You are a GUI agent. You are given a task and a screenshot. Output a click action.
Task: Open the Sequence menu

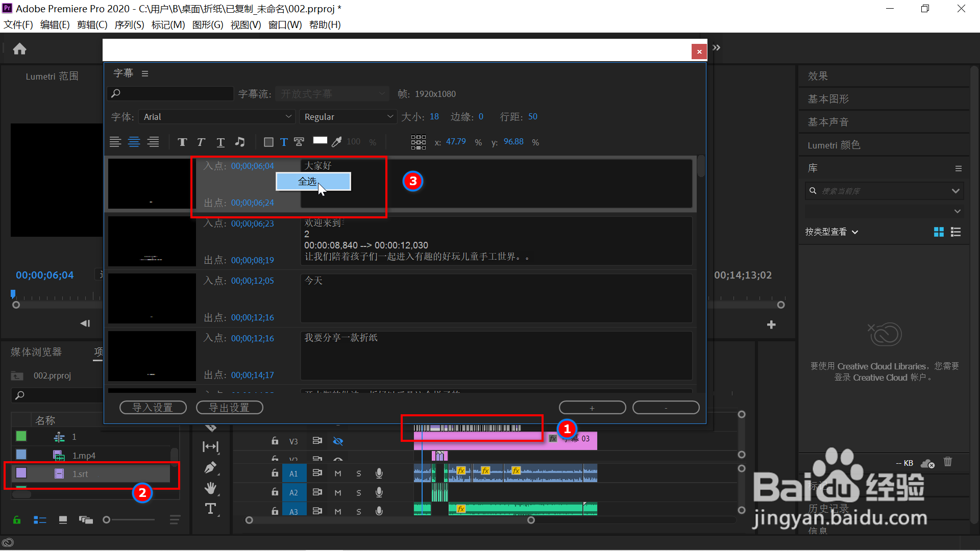point(129,24)
